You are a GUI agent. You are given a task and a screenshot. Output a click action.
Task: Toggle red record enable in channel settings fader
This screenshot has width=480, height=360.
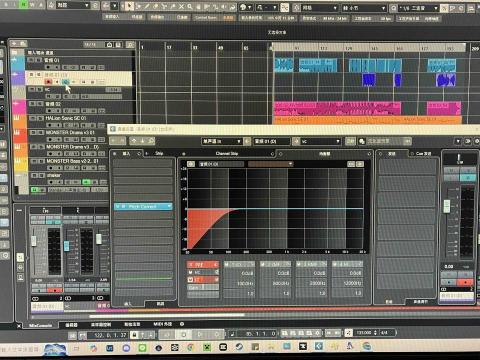[x=465, y=282]
